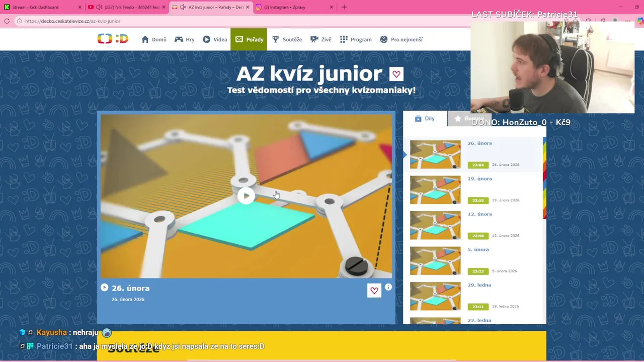The height and width of the screenshot is (362, 644).
Task: Click the Díly tab's film icon
Action: coord(418,119)
